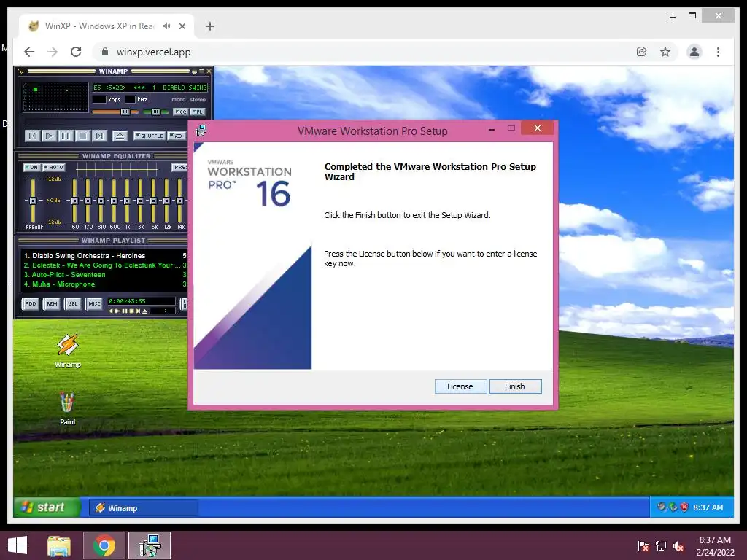The height and width of the screenshot is (560, 747).
Task: Click the Share this page icon in Chrome
Action: (x=642, y=52)
